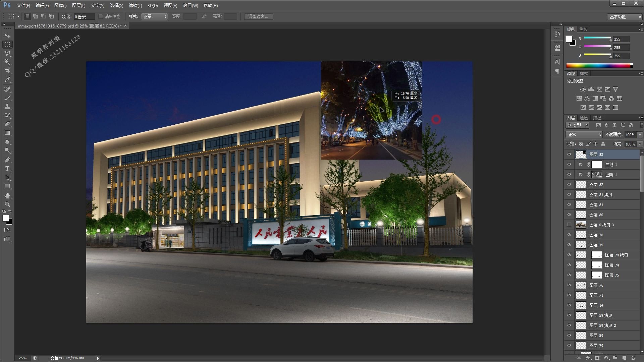
Task: Switch to the 通道 channels tab
Action: pyautogui.click(x=584, y=118)
